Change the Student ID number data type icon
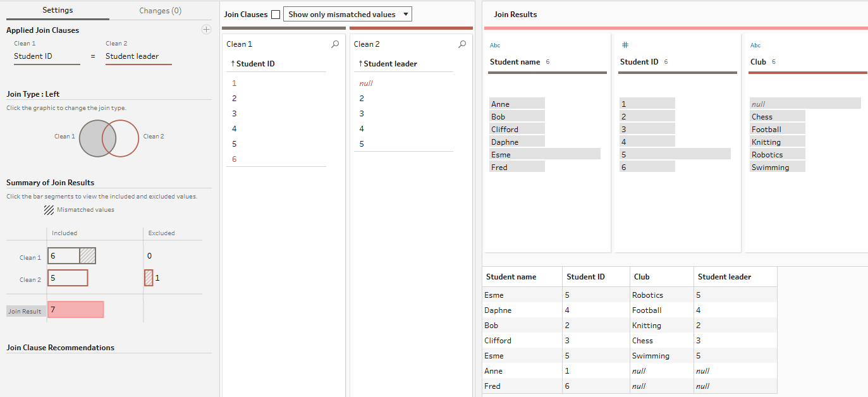Viewport: 868px width, 397px height. 625,46
